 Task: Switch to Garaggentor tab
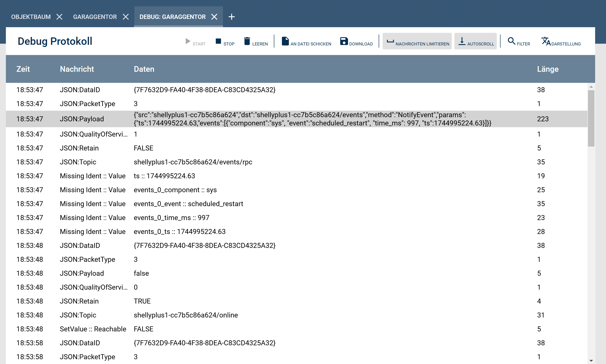point(95,17)
